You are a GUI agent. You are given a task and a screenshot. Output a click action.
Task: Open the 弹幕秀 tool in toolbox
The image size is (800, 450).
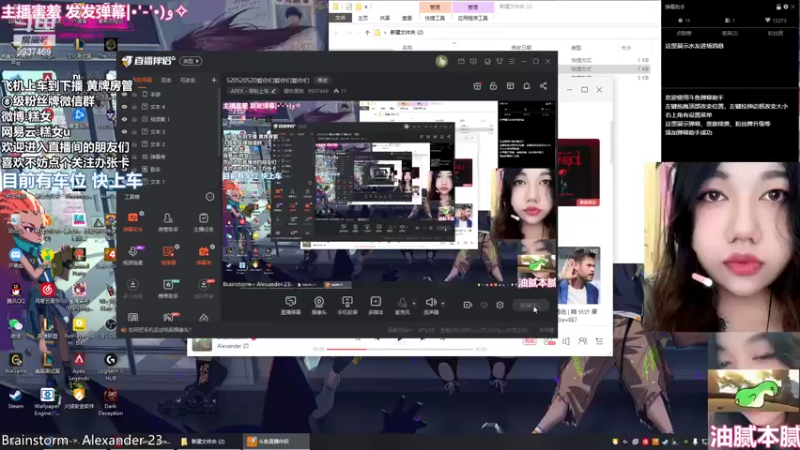pyautogui.click(x=203, y=255)
